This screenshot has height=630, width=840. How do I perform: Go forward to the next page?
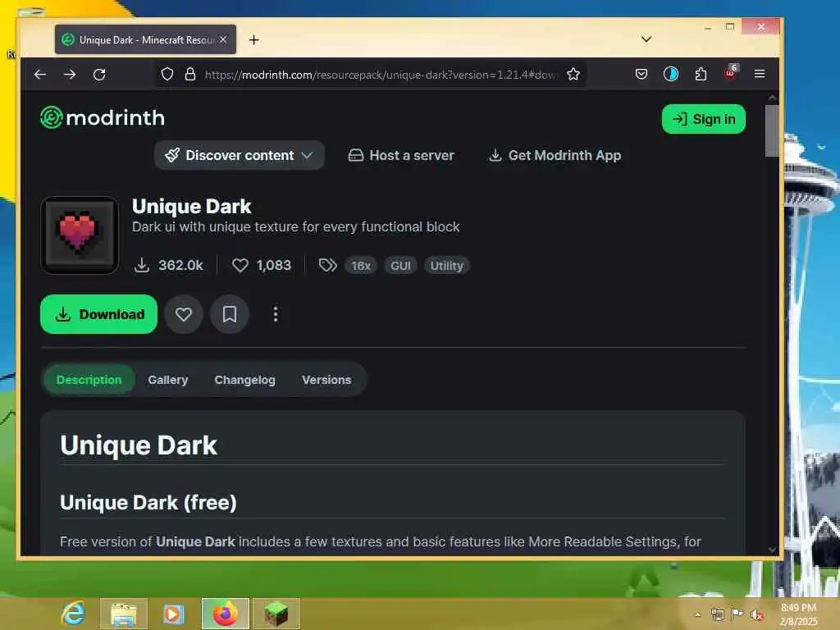(x=70, y=75)
